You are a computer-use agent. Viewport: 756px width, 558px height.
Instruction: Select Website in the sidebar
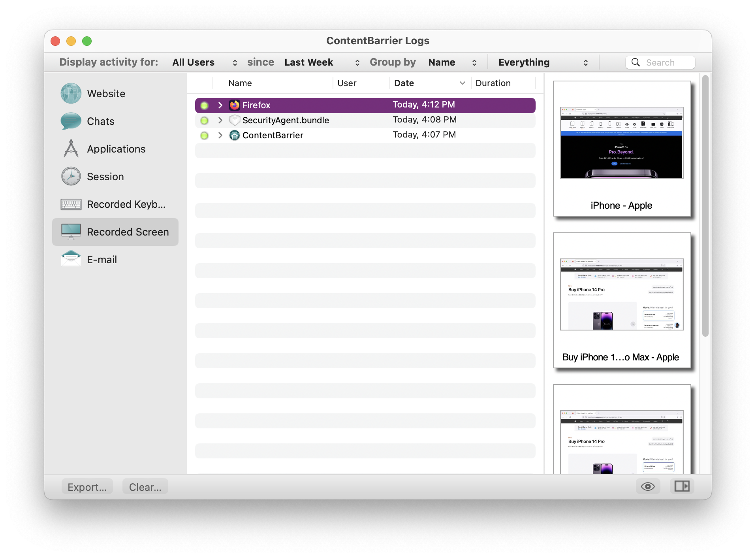115,94
